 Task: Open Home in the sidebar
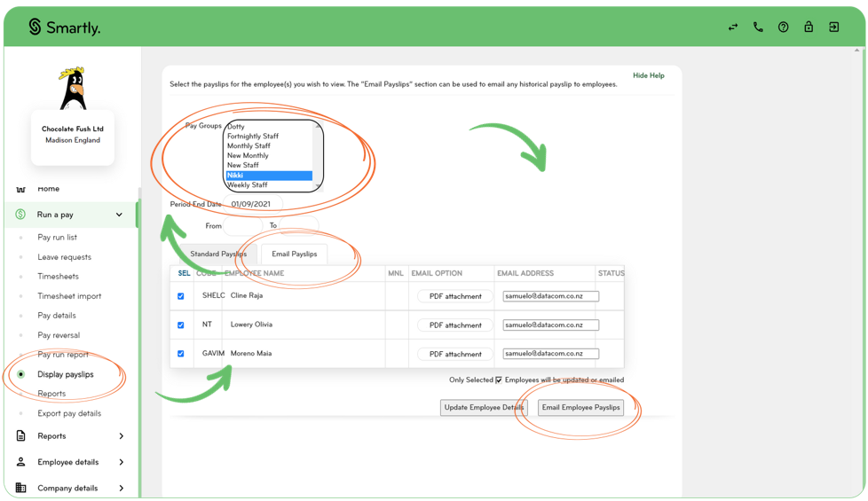click(x=48, y=189)
